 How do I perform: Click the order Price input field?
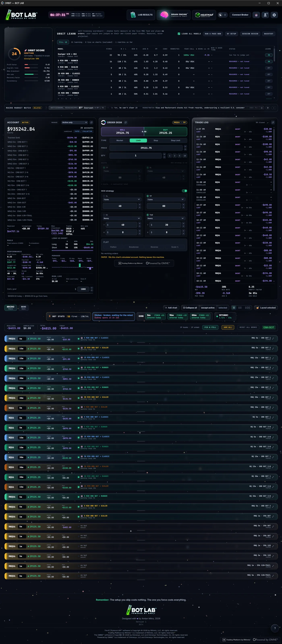click(x=146, y=148)
